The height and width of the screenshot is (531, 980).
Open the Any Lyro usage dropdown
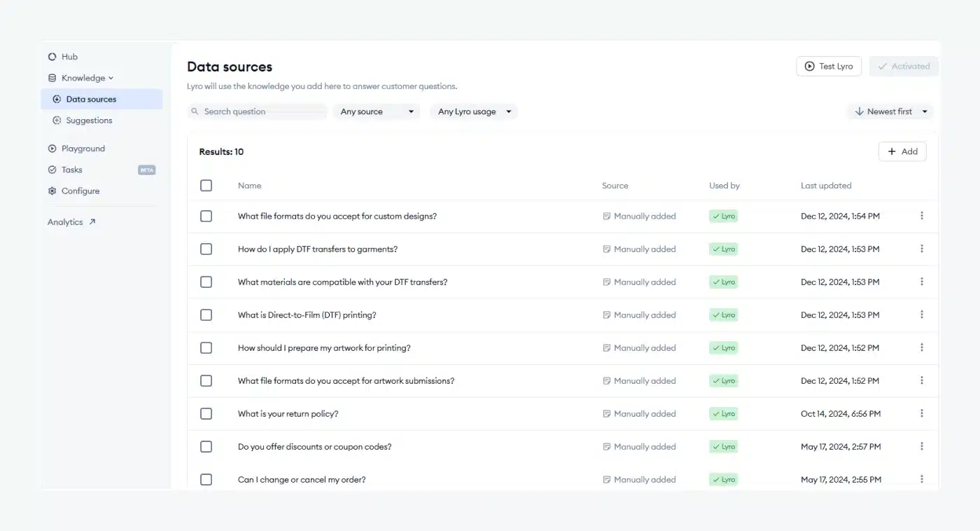[x=474, y=111]
